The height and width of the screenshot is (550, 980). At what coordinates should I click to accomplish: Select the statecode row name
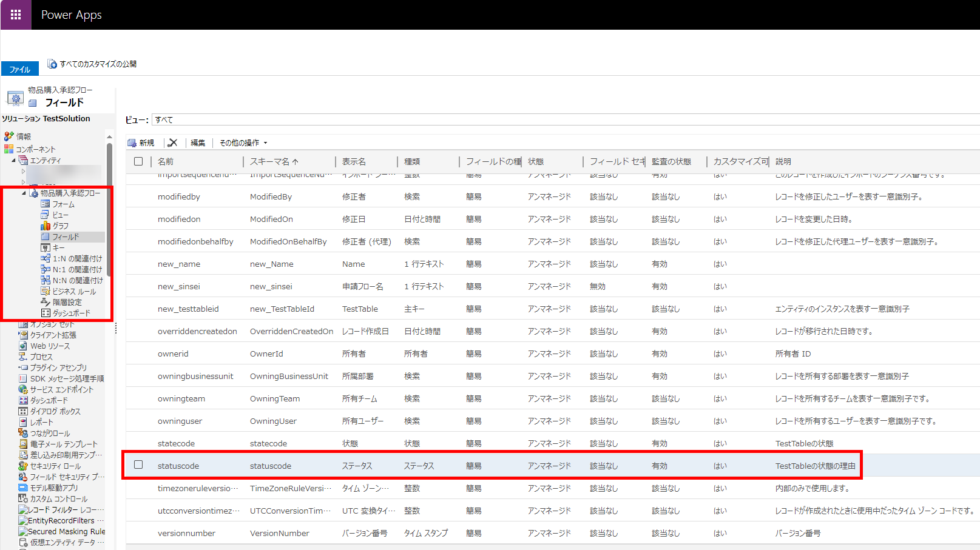(x=176, y=443)
